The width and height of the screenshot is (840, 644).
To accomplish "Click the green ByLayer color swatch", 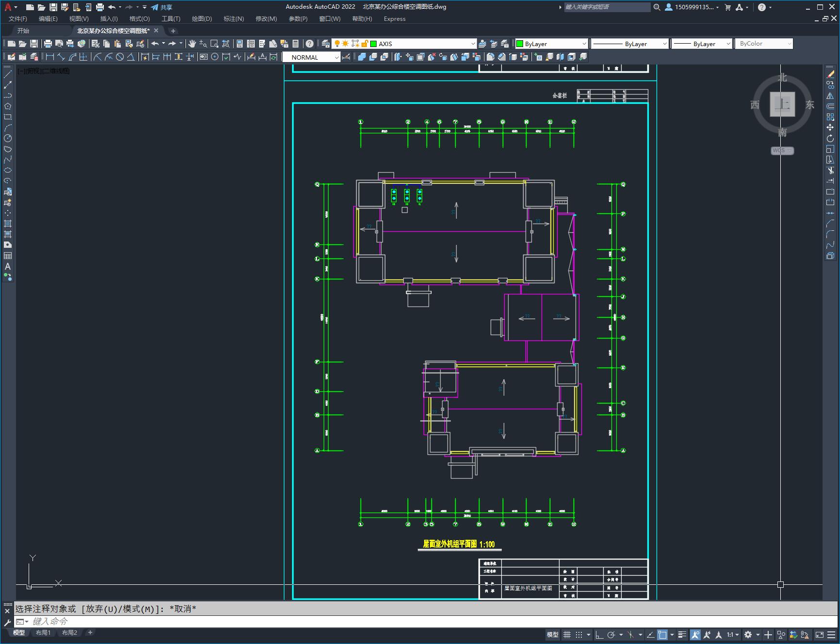I will click(520, 44).
